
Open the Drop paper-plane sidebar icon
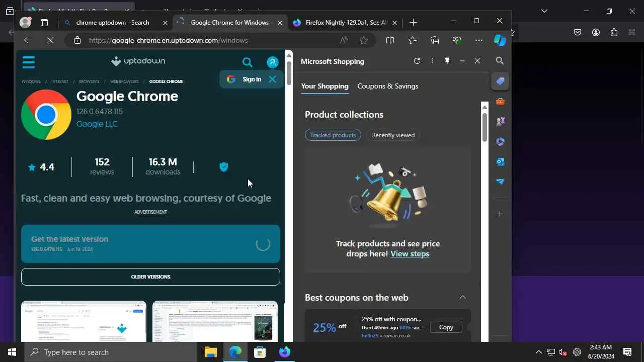(x=500, y=182)
